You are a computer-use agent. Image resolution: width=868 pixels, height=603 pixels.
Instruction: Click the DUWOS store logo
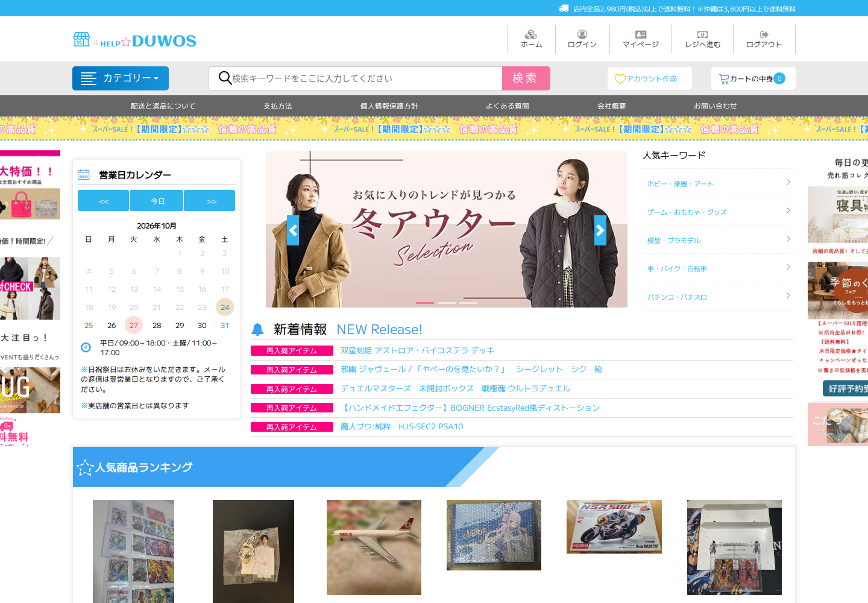coord(134,40)
